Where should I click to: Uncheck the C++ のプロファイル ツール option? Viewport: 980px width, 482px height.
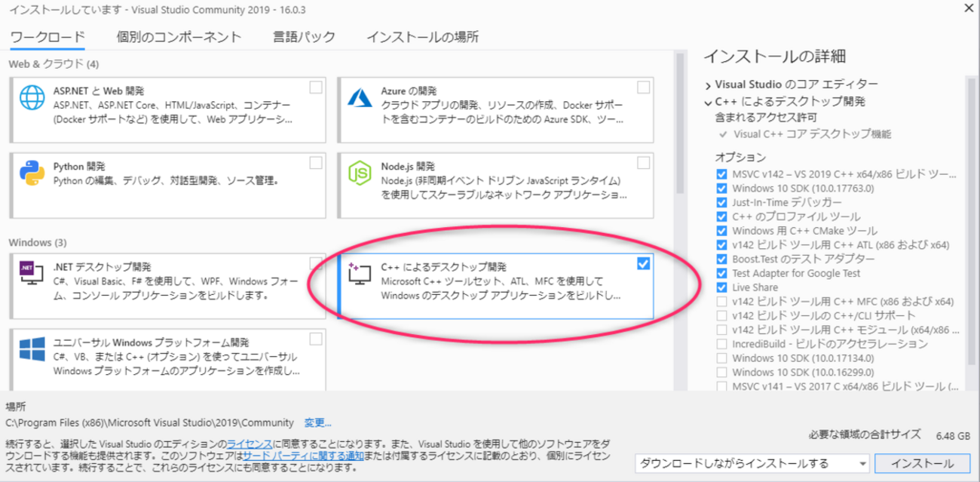[x=722, y=216]
